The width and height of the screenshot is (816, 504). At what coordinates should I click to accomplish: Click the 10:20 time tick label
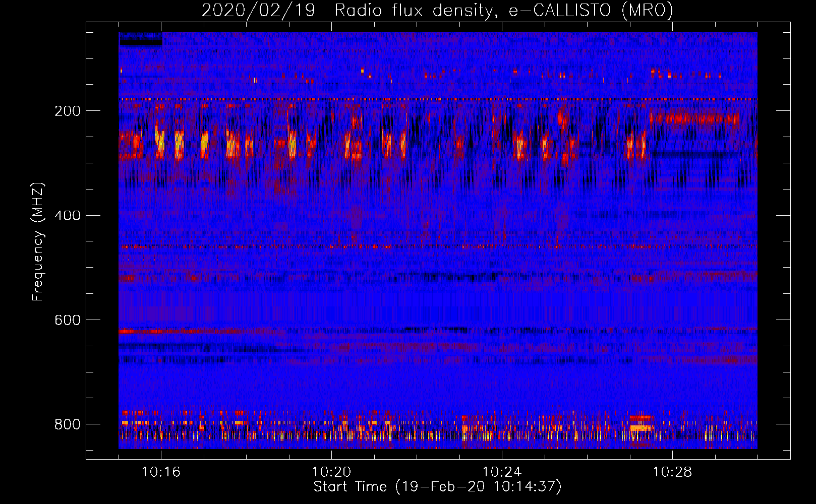[x=331, y=472]
